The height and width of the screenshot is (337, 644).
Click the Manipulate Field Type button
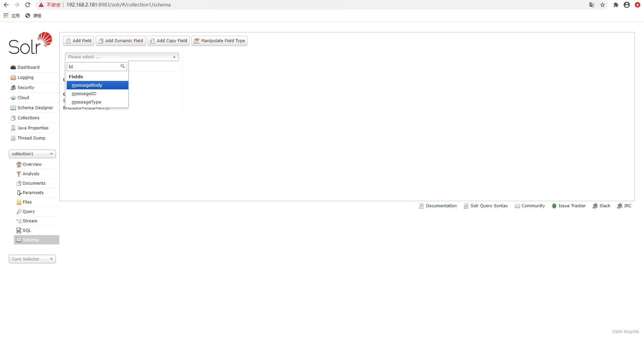[x=219, y=41]
